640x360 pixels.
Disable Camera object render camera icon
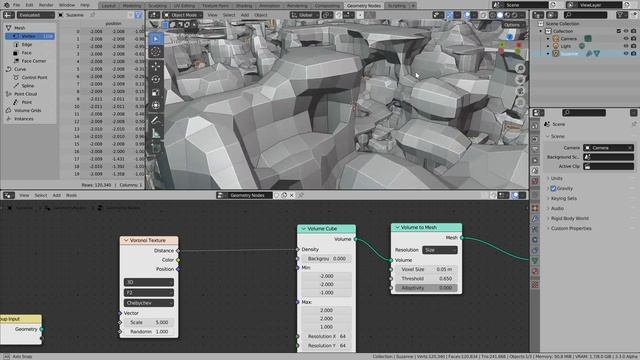click(x=633, y=39)
